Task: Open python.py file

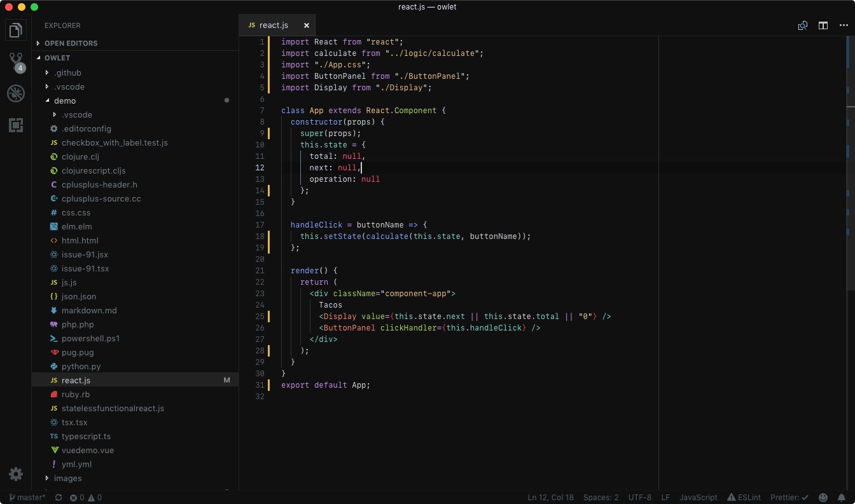Action: click(135, 366)
